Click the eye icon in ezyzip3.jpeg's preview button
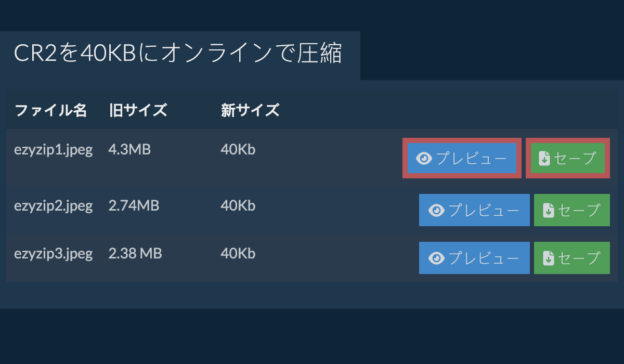624x364 pixels. click(437, 258)
